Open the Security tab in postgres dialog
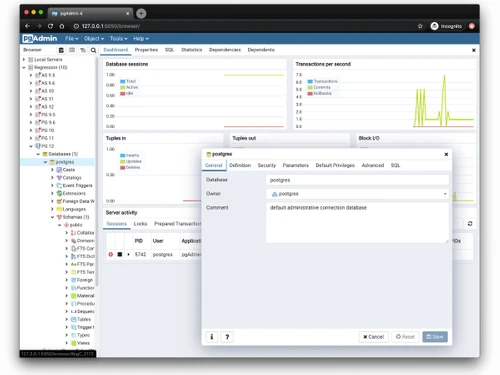 pyautogui.click(x=267, y=165)
